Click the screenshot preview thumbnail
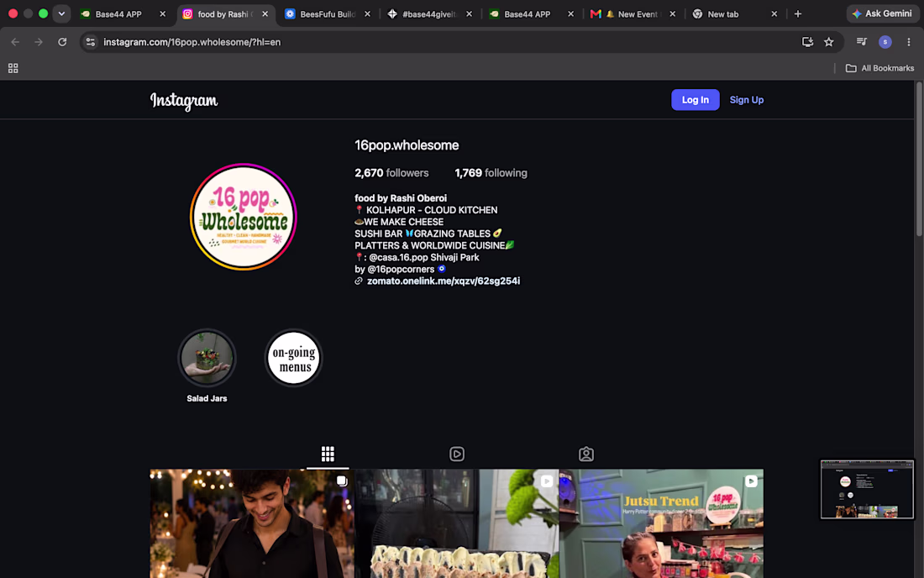This screenshot has width=924, height=578. (x=867, y=489)
